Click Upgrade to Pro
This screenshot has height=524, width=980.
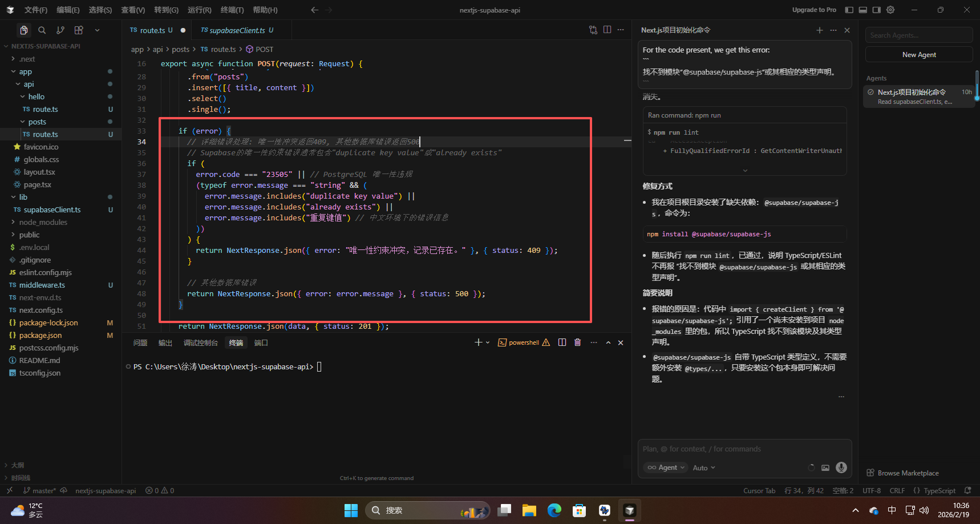(x=814, y=10)
